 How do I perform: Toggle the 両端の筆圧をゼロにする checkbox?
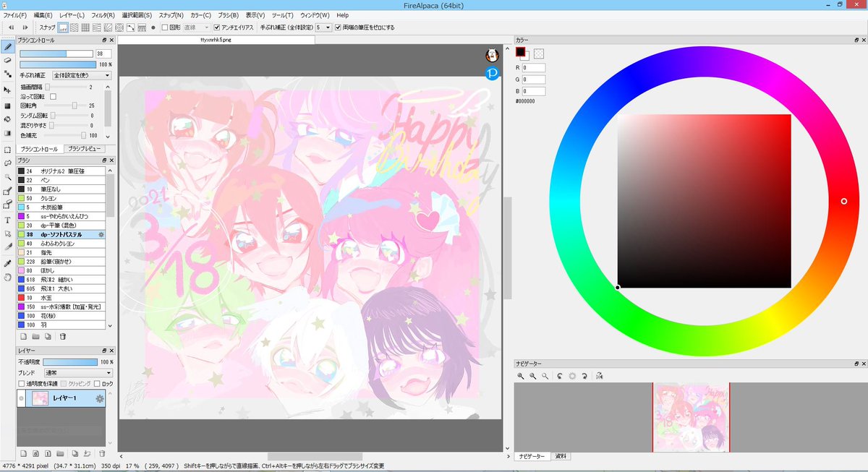tap(338, 27)
